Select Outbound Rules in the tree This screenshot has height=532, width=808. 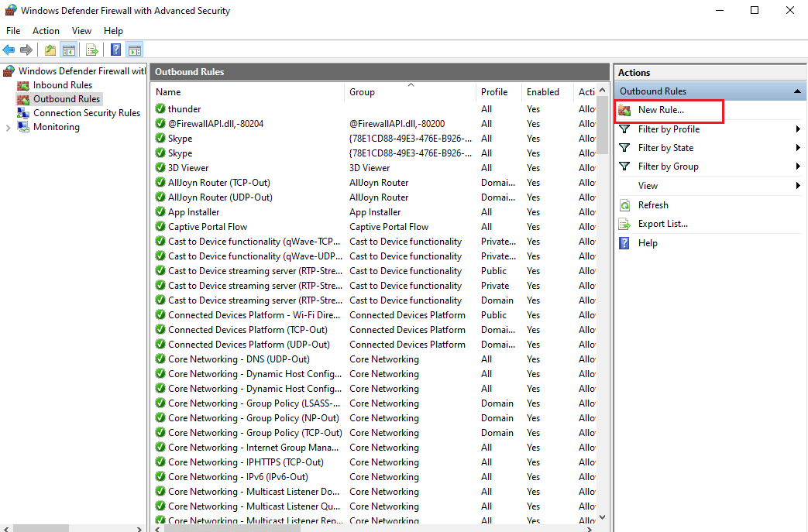point(67,99)
